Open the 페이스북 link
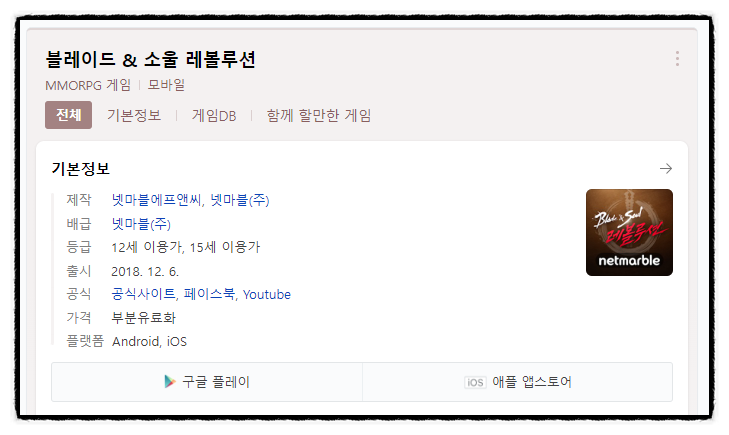 pyautogui.click(x=209, y=294)
